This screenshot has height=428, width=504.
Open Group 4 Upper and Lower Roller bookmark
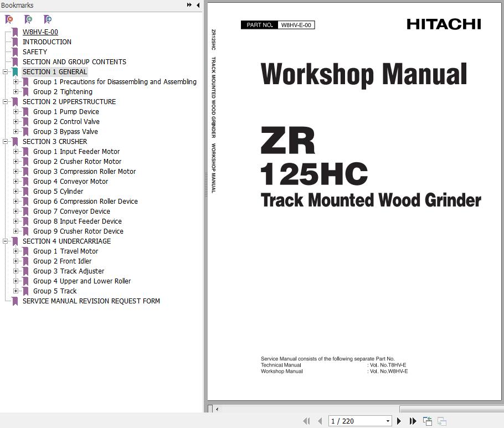(x=82, y=281)
